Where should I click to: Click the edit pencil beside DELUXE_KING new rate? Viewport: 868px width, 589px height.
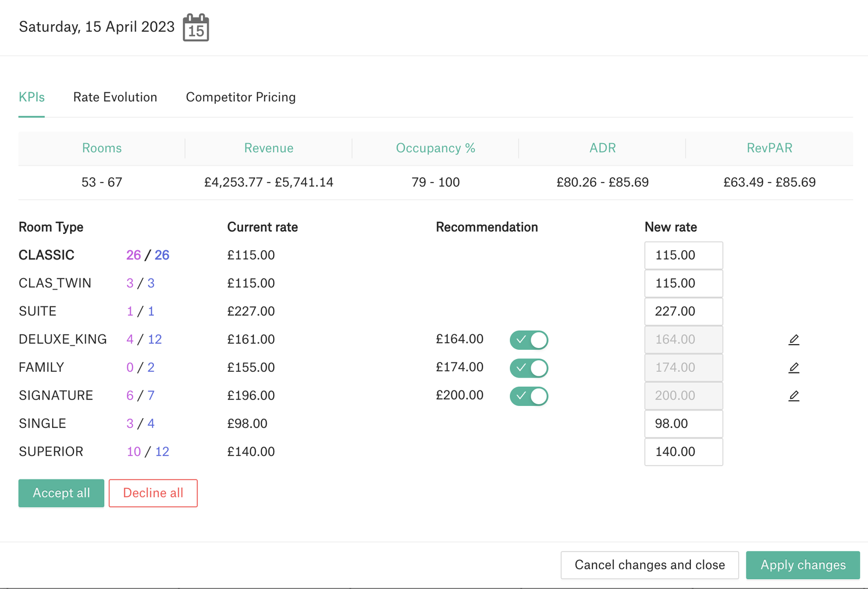794,339
